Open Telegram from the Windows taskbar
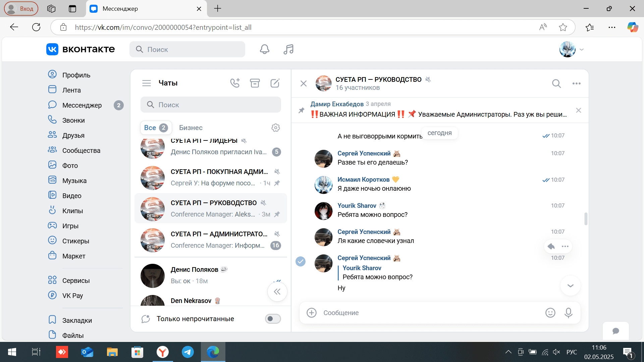Screen dimensions: 644x362 click(x=188, y=352)
